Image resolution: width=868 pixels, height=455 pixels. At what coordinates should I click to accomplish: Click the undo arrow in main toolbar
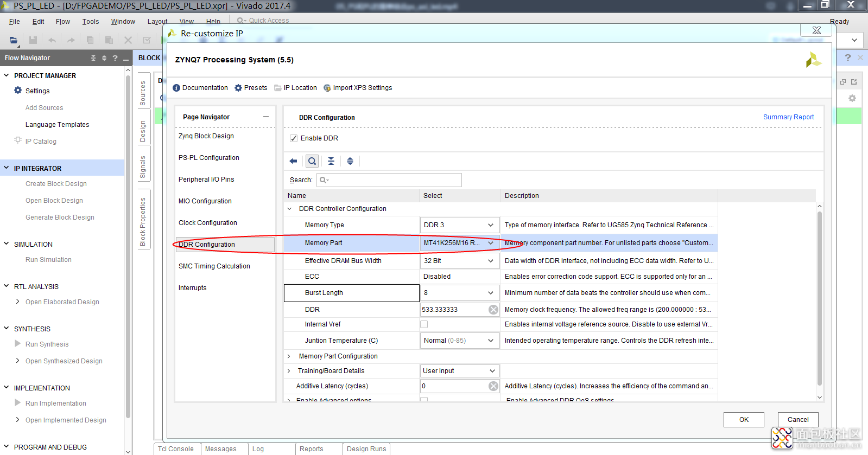point(52,40)
